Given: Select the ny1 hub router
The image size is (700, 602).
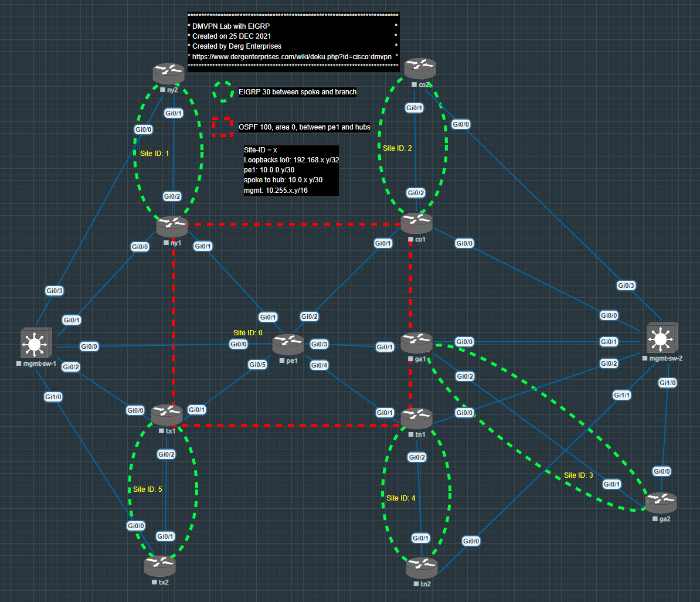Looking at the screenshot, I should point(172,226).
